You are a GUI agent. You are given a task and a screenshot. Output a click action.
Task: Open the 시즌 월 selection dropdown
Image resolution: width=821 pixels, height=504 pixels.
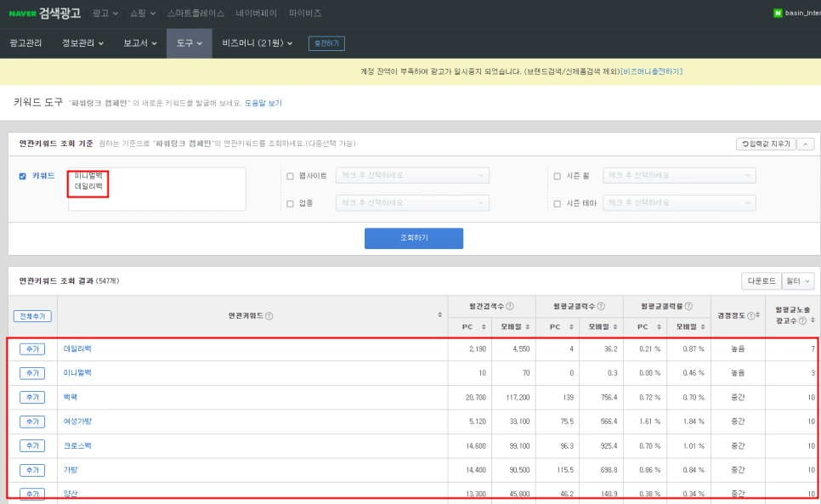(679, 175)
